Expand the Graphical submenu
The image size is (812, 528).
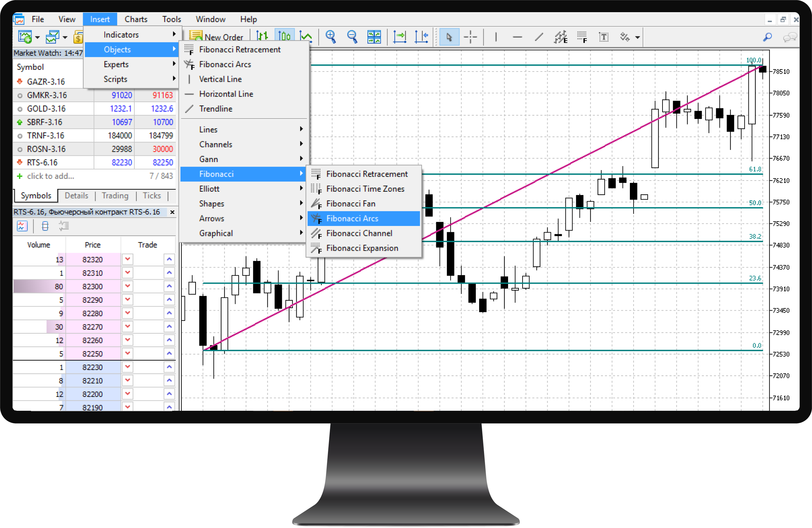(244, 233)
